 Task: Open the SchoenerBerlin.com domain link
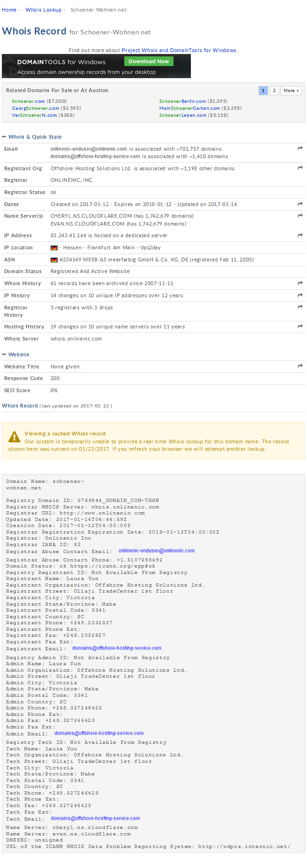click(x=183, y=101)
